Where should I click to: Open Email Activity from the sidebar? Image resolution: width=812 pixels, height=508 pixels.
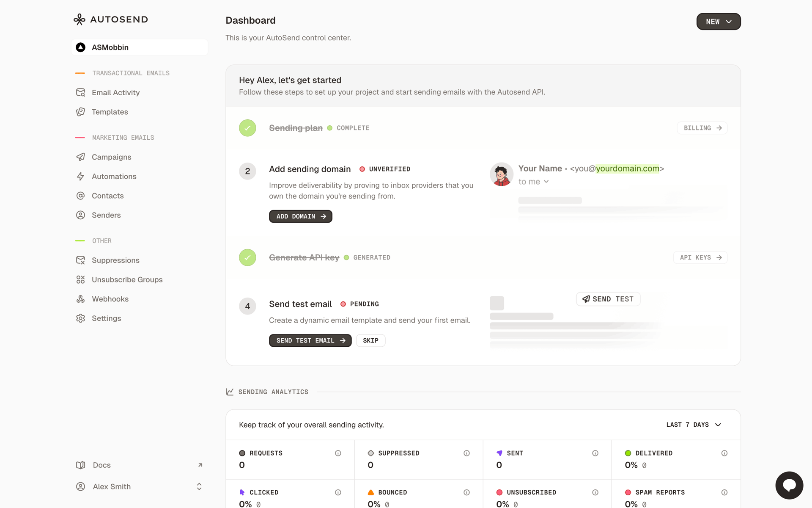pyautogui.click(x=115, y=92)
